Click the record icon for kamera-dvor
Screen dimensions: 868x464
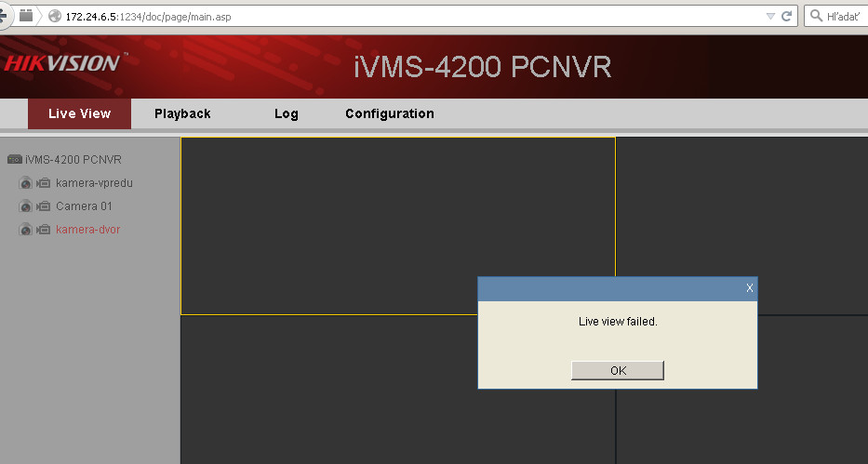pyautogui.click(x=43, y=230)
